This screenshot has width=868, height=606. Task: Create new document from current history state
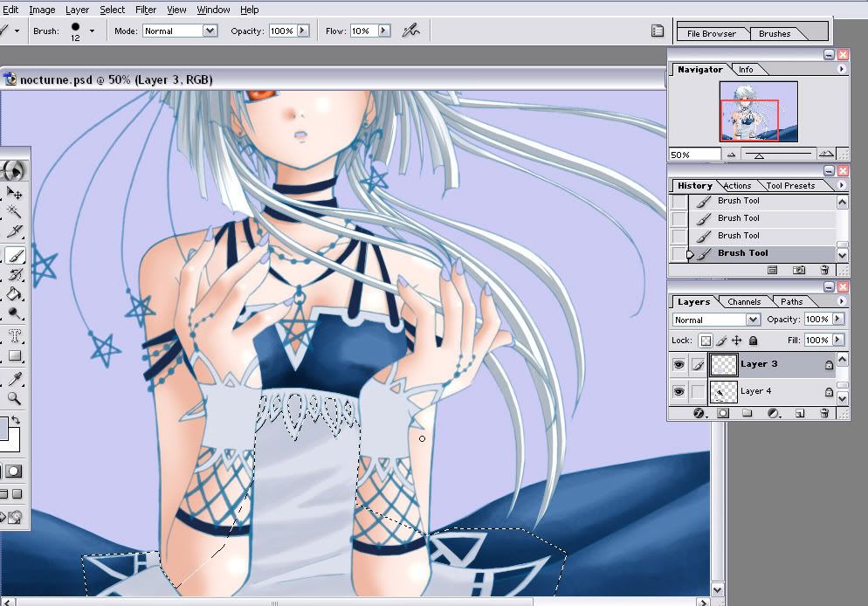[x=772, y=270]
